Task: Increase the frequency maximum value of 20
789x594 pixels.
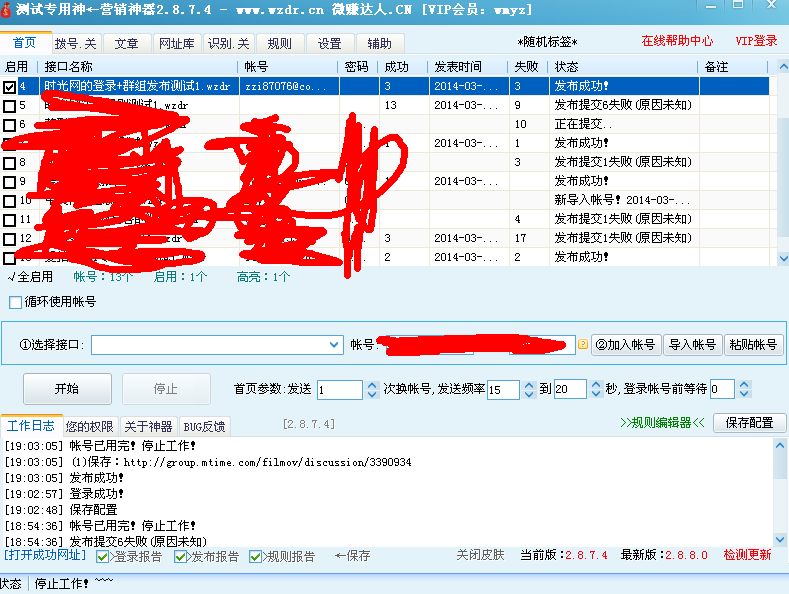Action: (x=596, y=385)
